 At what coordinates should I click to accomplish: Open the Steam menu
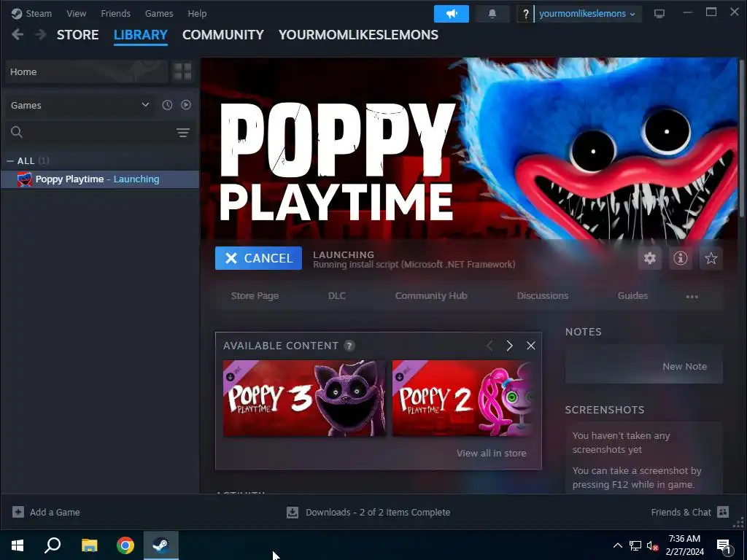click(x=39, y=13)
